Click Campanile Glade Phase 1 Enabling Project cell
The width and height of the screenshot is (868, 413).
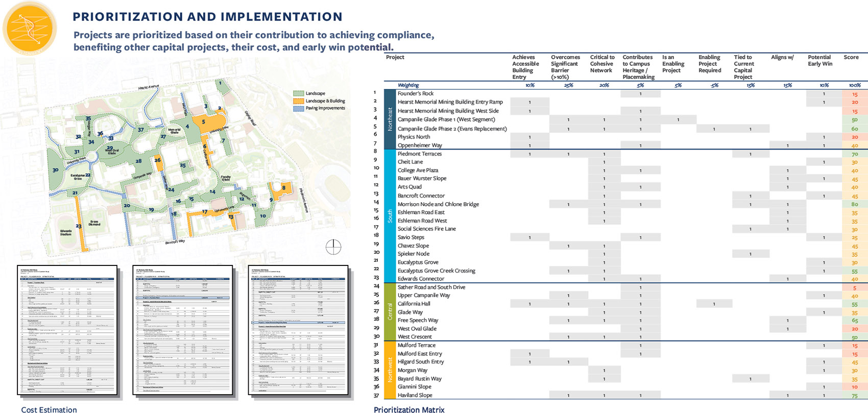(x=678, y=119)
